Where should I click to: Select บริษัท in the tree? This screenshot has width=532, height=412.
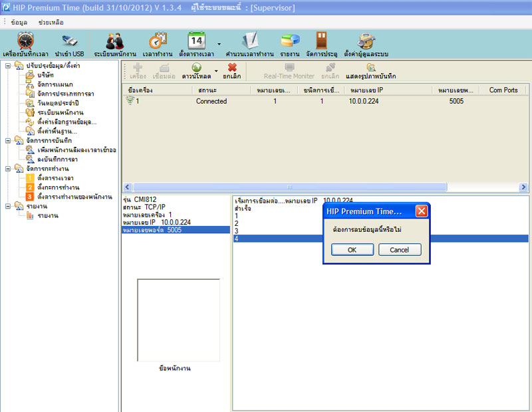pos(45,75)
